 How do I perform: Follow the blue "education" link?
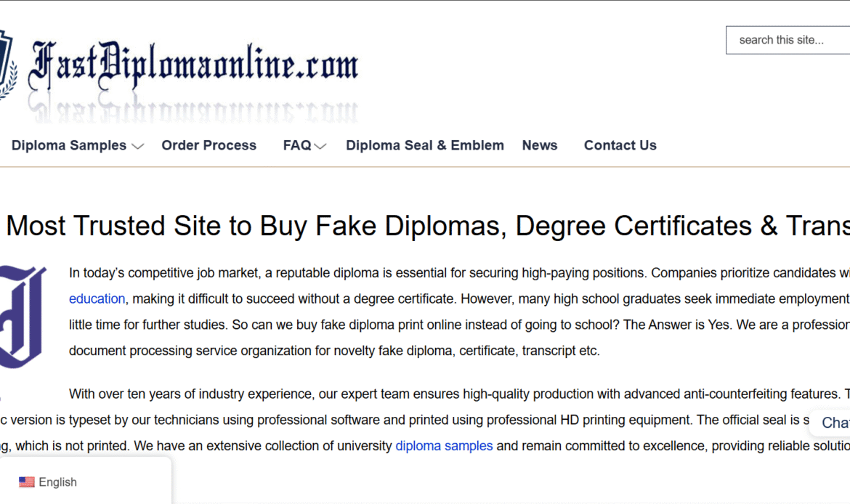(97, 298)
